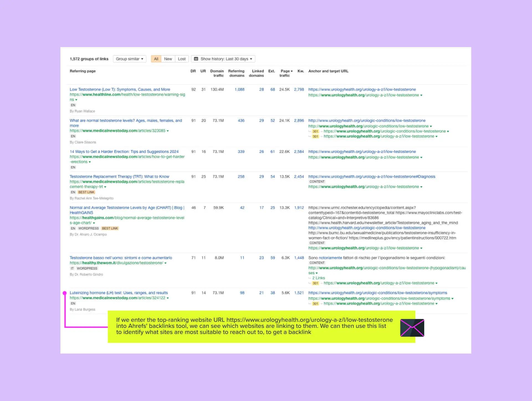Expand Group similar dropdown filter

pyautogui.click(x=131, y=58)
